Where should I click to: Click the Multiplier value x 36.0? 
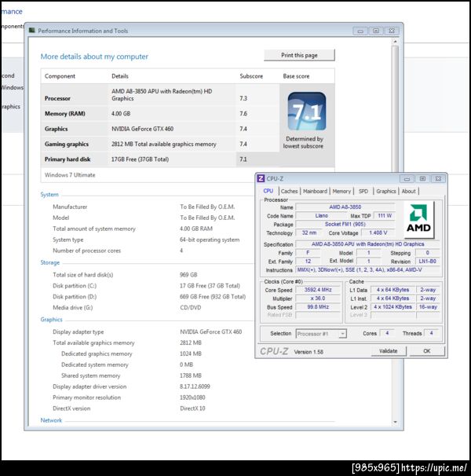[318, 298]
